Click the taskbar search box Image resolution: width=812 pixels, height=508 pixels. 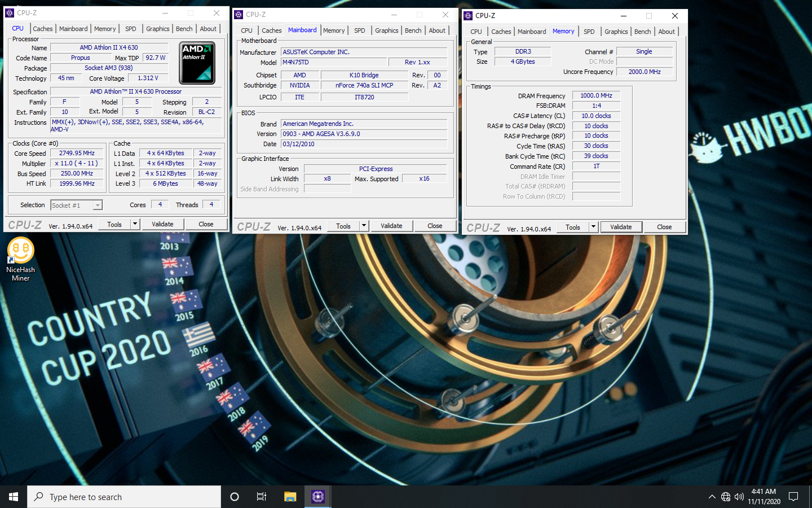point(124,497)
